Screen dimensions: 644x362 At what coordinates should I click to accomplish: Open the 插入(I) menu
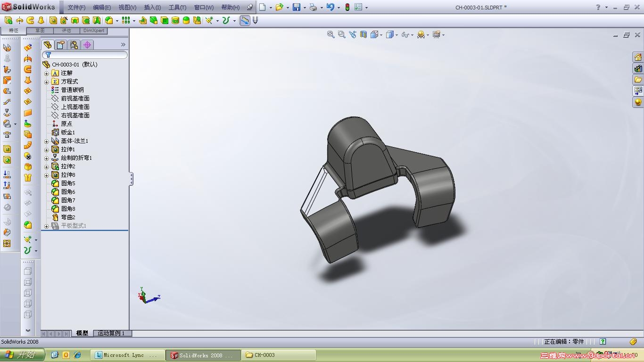coord(152,8)
